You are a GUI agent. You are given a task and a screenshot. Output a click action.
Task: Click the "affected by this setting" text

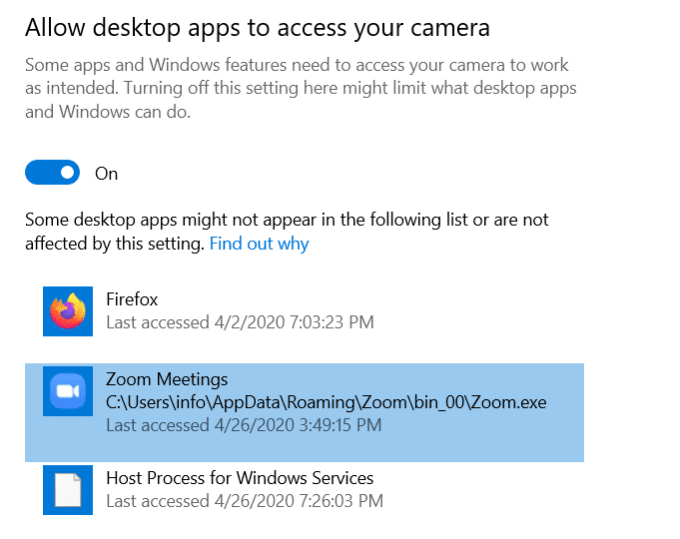[115, 244]
